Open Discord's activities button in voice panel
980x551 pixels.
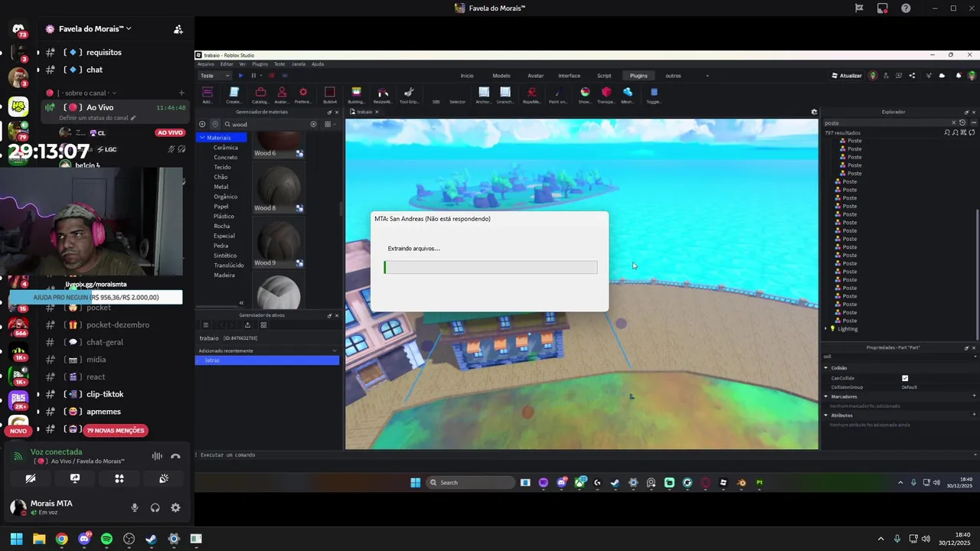(119, 478)
